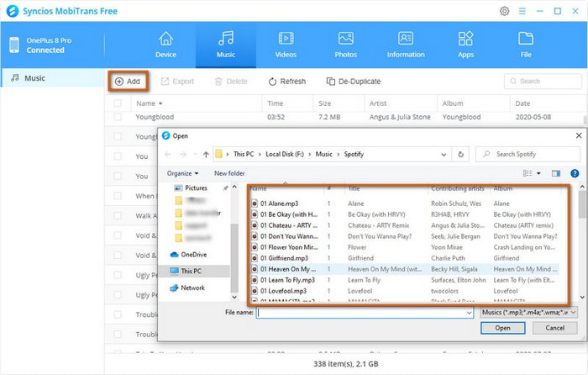Sort by the Name column dropdown arrow

pos(160,103)
